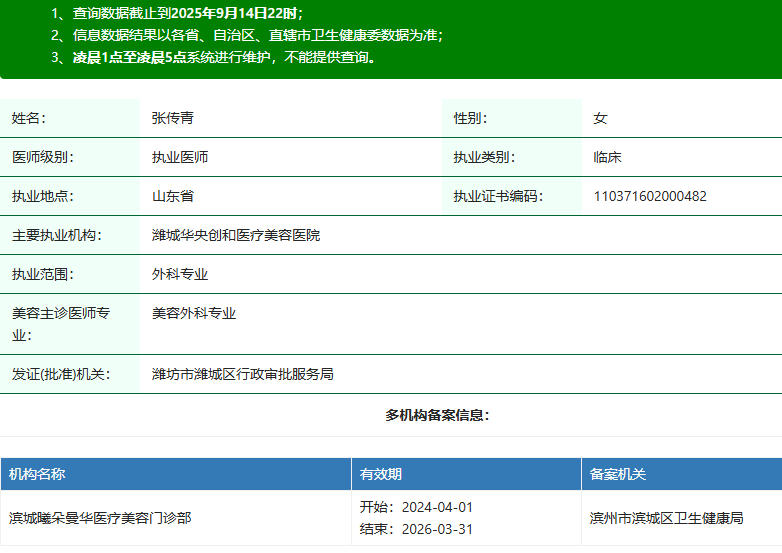Screen dimensions: 782x553
Task: Click the doctor name 张传青
Action: pos(173,118)
